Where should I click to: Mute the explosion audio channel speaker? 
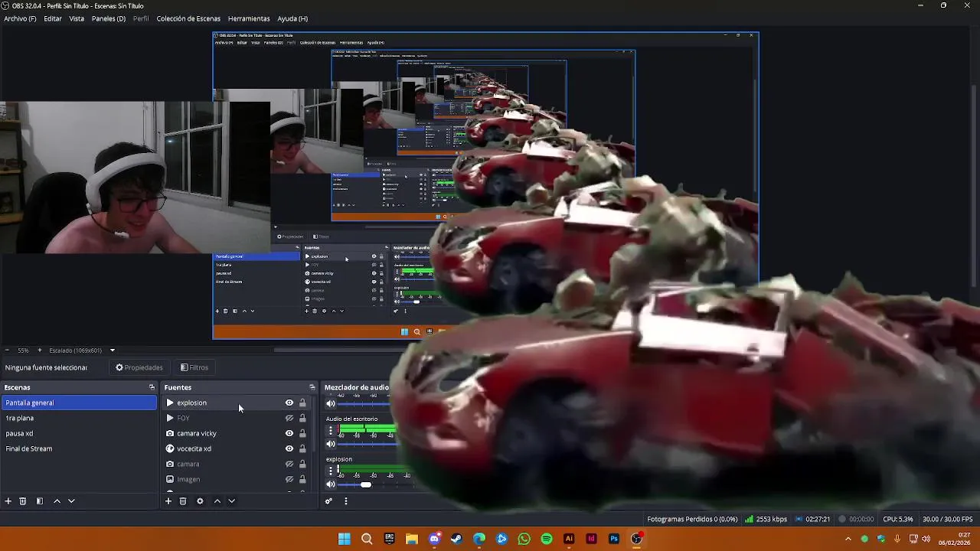tap(331, 484)
